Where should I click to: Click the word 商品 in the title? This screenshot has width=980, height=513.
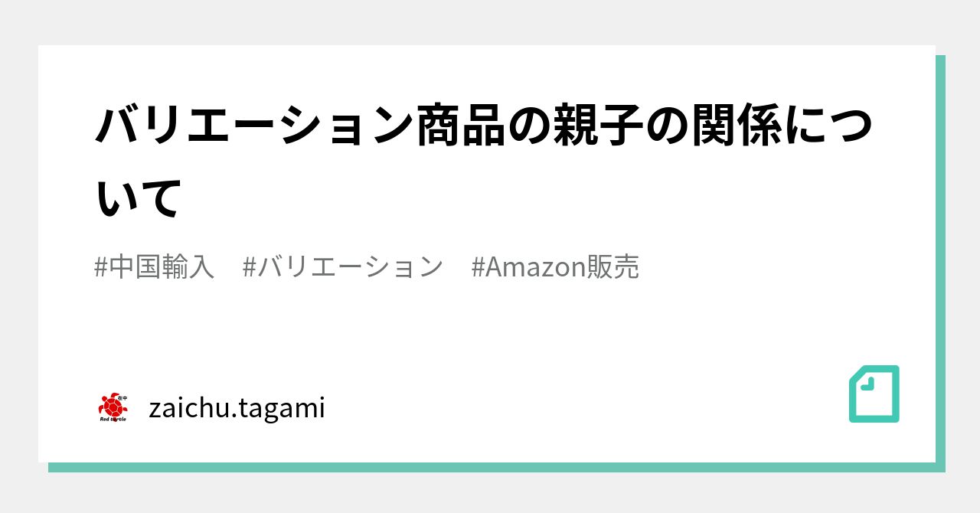[460, 127]
